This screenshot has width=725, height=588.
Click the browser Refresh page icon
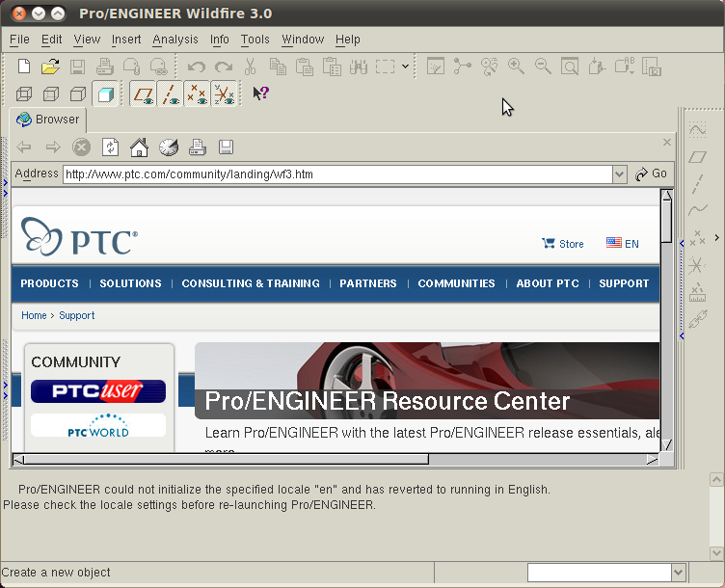pos(110,147)
